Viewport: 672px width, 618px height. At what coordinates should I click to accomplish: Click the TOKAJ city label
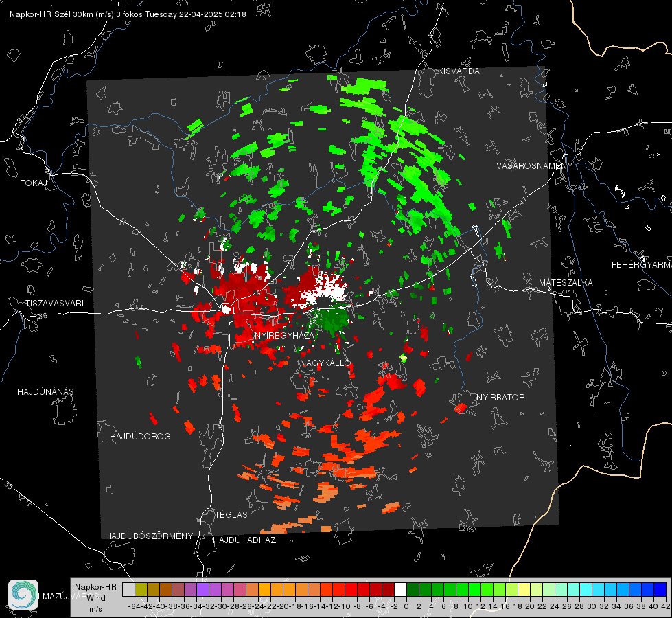pos(34,183)
